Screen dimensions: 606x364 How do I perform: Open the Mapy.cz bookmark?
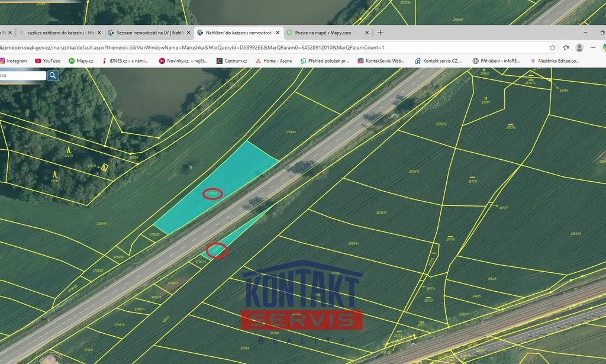click(x=81, y=60)
